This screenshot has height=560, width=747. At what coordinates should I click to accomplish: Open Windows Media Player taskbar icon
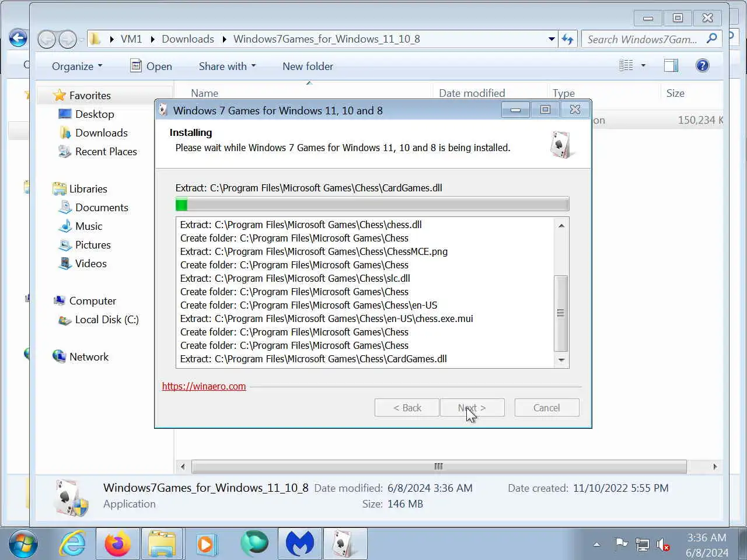[x=205, y=544]
